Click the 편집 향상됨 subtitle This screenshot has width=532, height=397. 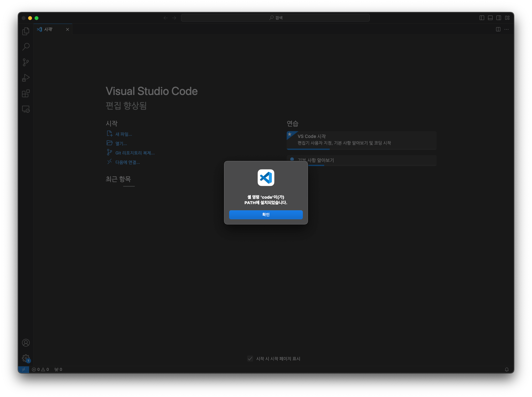tap(126, 106)
